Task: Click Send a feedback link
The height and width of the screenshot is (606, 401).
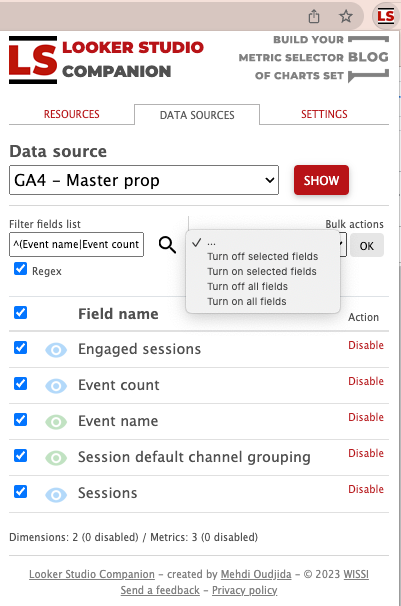Action: 160,591
